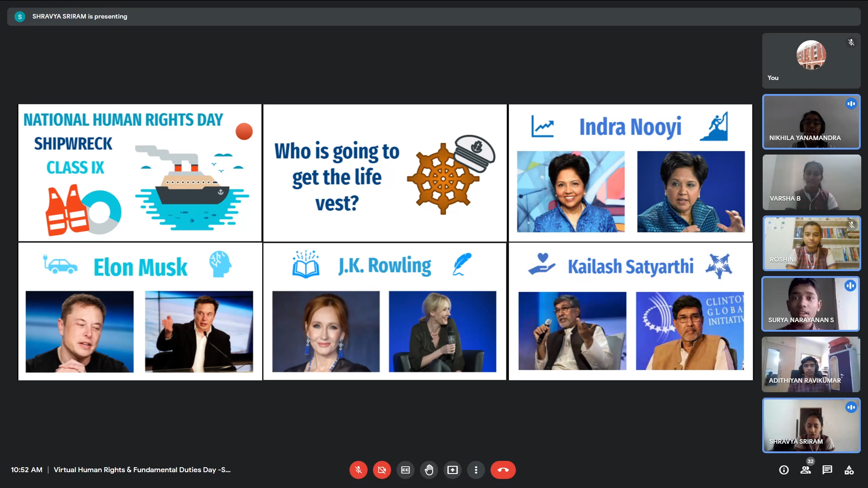
Task: Select the 'You' self-view tile
Action: pyautogui.click(x=811, y=61)
